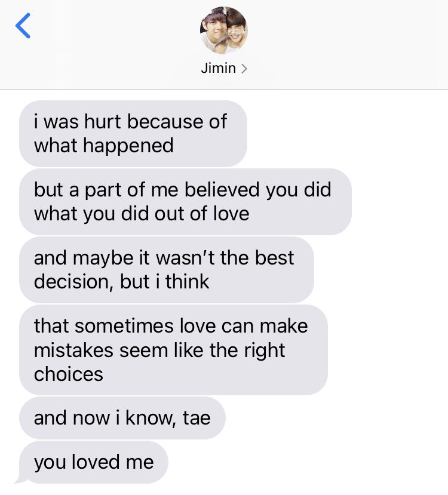Click the word "tae" in the message
The width and height of the screenshot is (448, 495).
[197, 418]
